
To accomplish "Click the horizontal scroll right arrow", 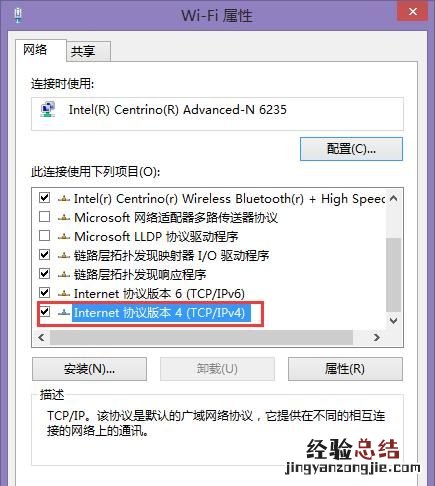I will pyautogui.click(x=377, y=338).
